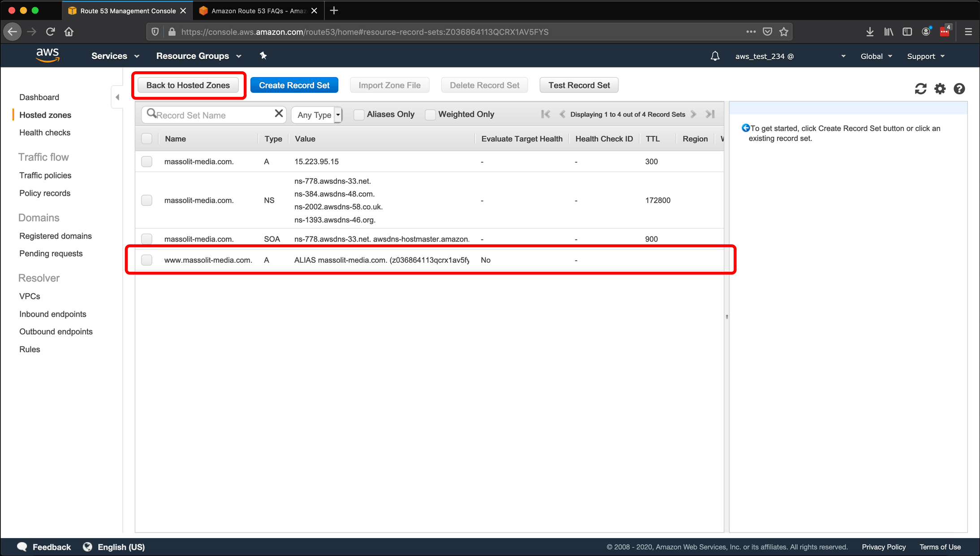980x556 pixels.
Task: Reload the page with browser refresh icon
Action: point(50,32)
